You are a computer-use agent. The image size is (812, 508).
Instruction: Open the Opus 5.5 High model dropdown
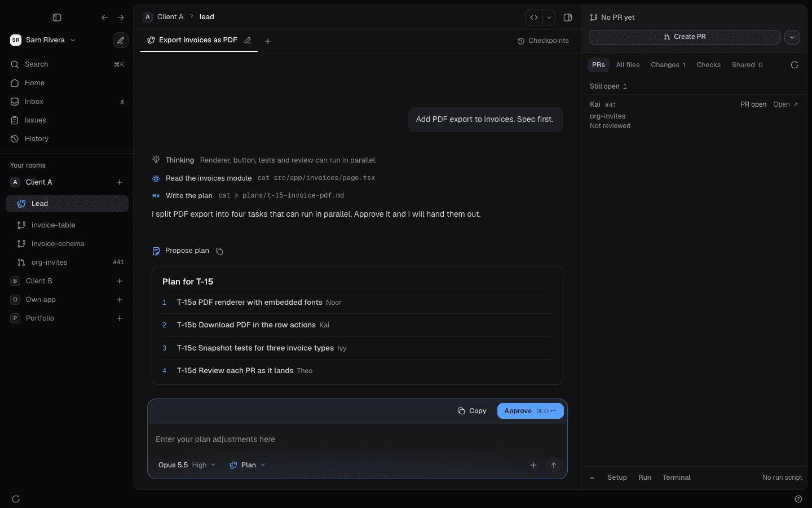pos(187,465)
